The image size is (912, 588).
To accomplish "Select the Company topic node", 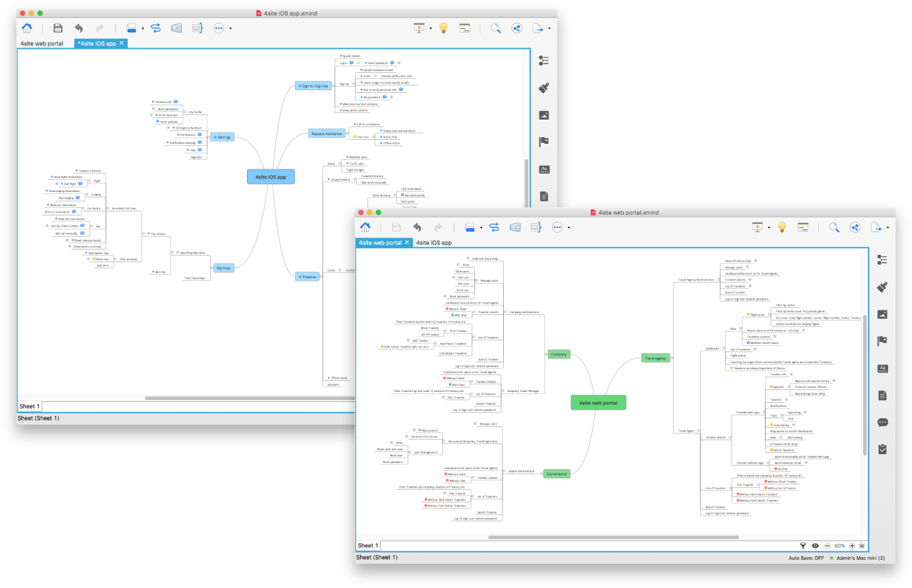I will (x=557, y=354).
